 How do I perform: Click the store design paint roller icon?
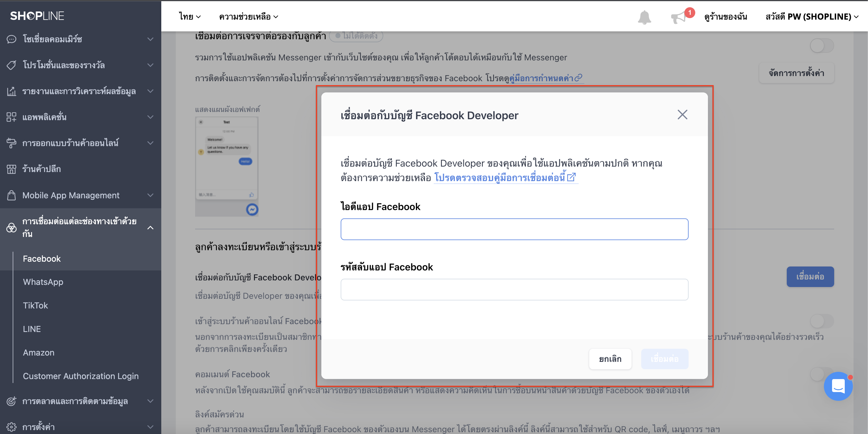(11, 143)
